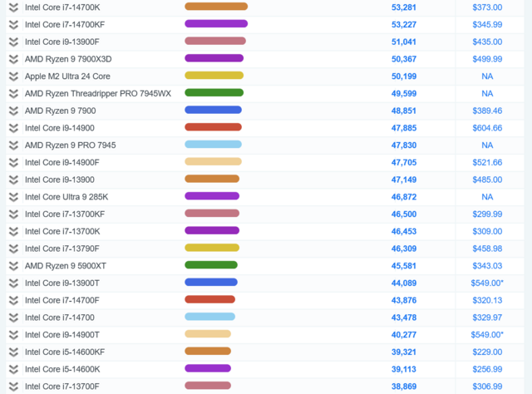Click price $320.13 for i7-14700F
The width and height of the screenshot is (532, 394).
click(x=487, y=300)
